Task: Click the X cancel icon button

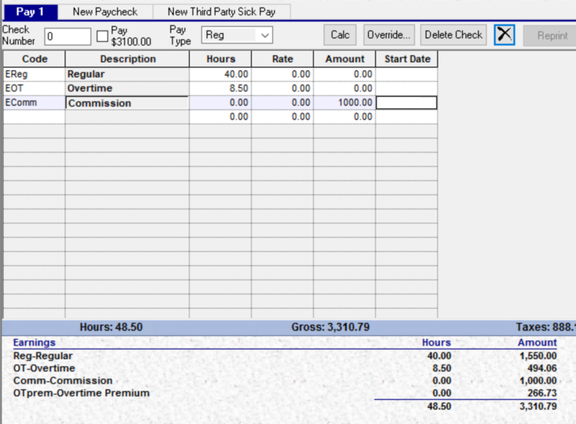Action: pos(504,35)
